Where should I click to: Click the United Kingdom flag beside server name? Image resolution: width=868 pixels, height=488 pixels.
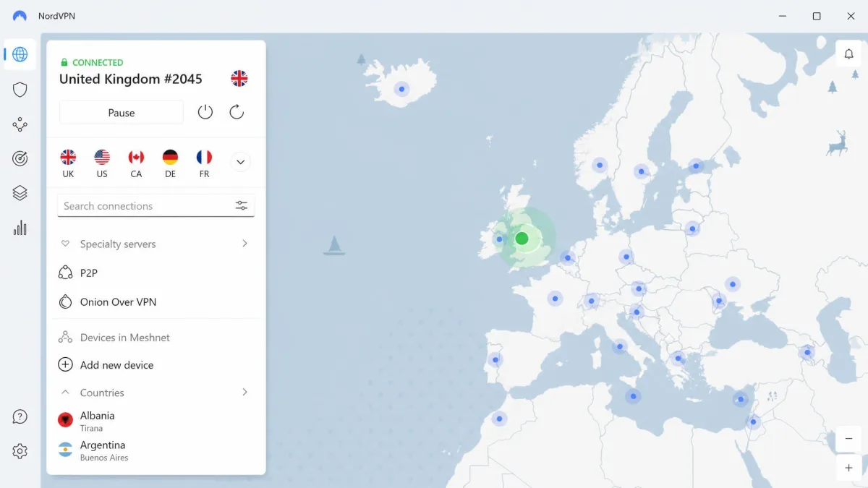239,79
